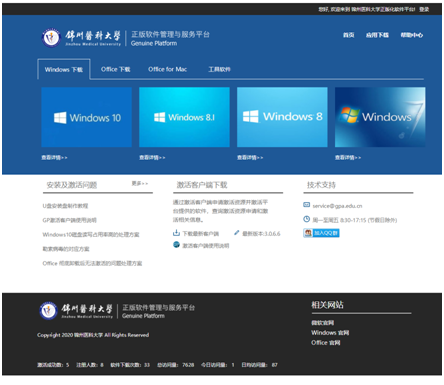Viewport: 444px width, 385px height.
Task: Click the 登录 link in top bar
Action: click(424, 9)
